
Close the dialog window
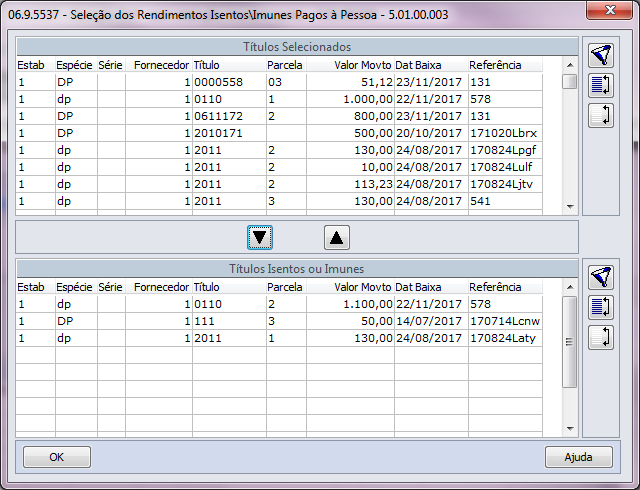[610, 10]
